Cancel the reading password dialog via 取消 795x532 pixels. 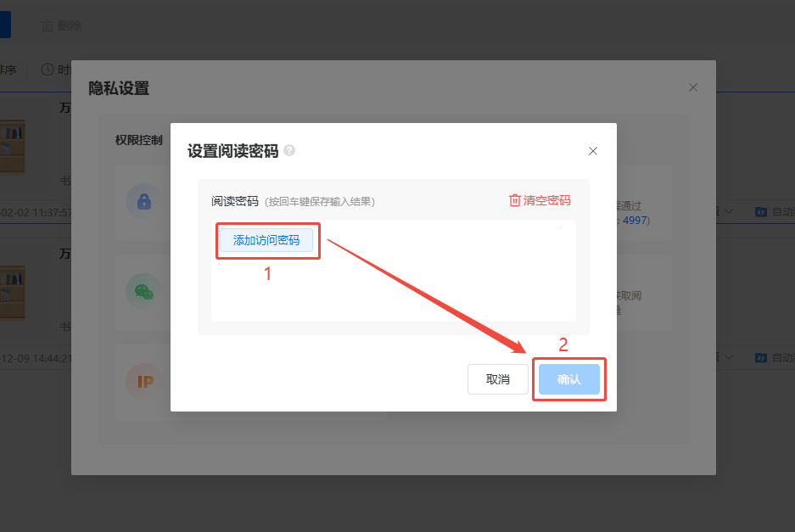click(x=497, y=379)
